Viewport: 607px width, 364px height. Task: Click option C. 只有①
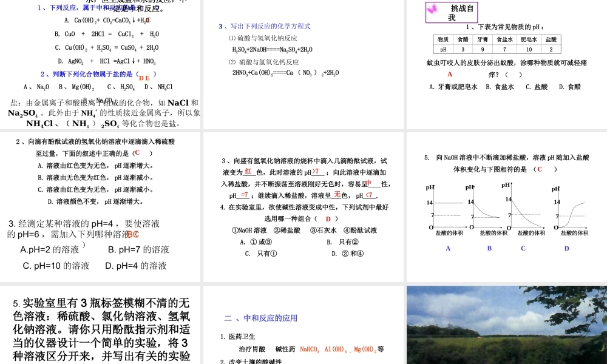coord(261,254)
